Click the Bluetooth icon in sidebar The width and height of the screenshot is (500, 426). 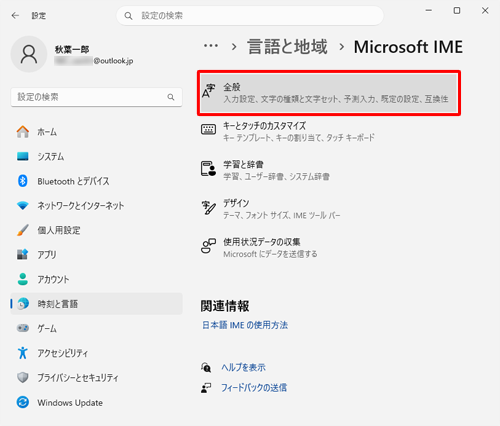pos(23,181)
